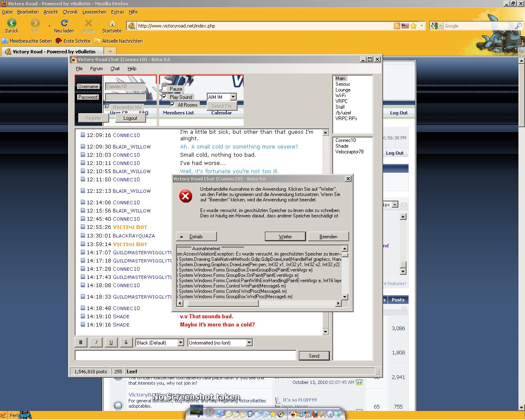Screen dimensions: 525x420
Task: Toggle the Strikethrough formatting button
Action: click(x=126, y=342)
